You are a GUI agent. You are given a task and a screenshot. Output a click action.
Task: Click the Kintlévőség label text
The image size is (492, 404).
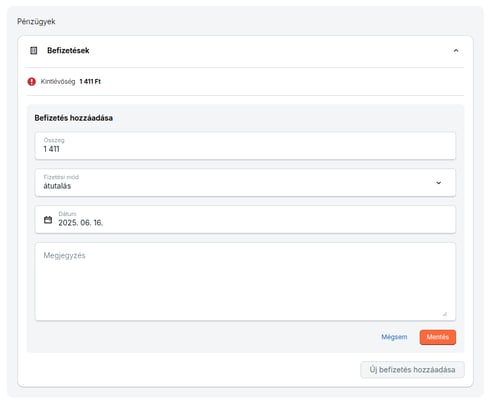(58, 82)
